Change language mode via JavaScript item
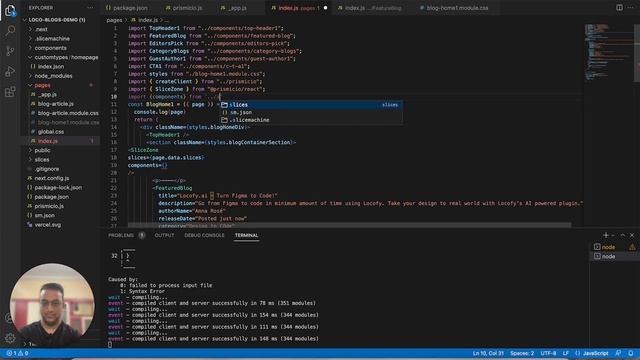Viewport: 640px width, 360px height. [x=596, y=353]
